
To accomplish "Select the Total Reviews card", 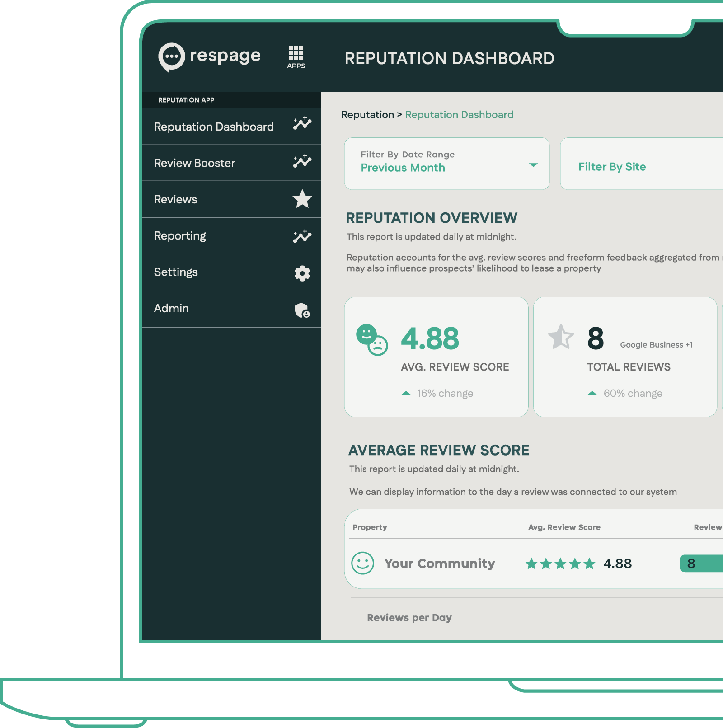I will pos(625,357).
